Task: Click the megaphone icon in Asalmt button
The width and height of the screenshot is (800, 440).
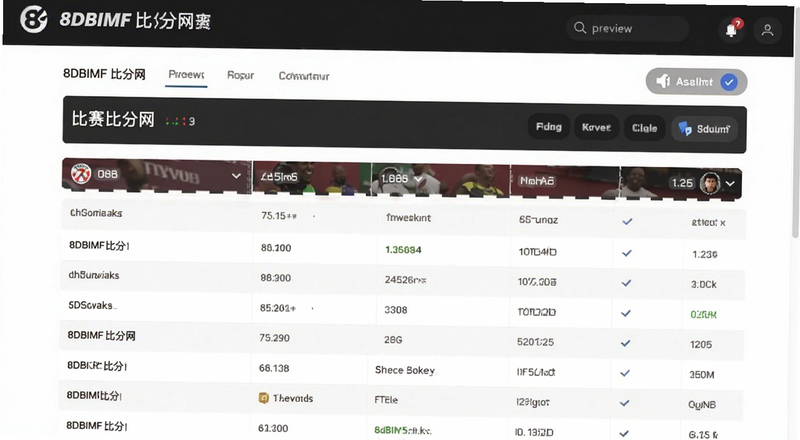Action: pos(663,81)
